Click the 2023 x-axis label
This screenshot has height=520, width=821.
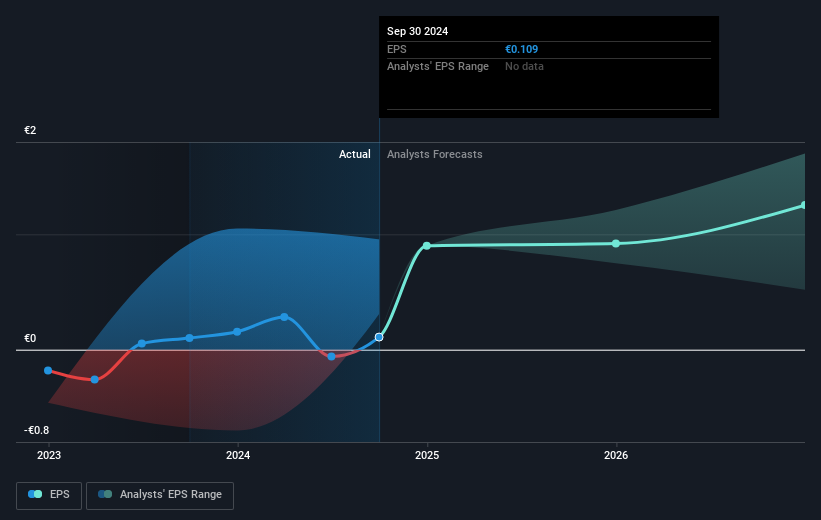pyautogui.click(x=49, y=455)
